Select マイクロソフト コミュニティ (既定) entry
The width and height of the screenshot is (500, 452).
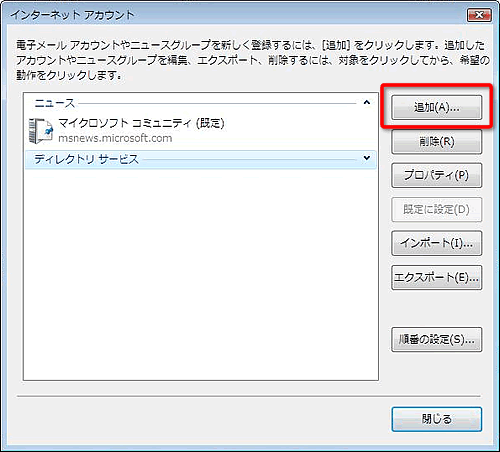pyautogui.click(x=141, y=123)
